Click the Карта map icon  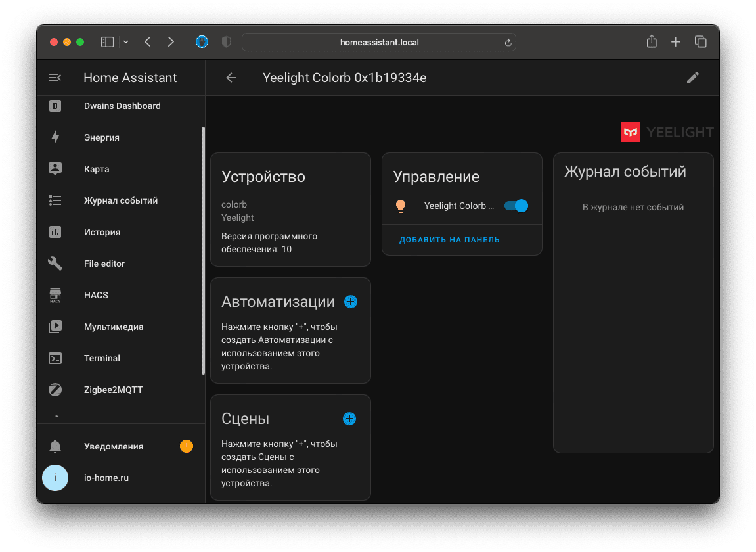[x=55, y=169]
